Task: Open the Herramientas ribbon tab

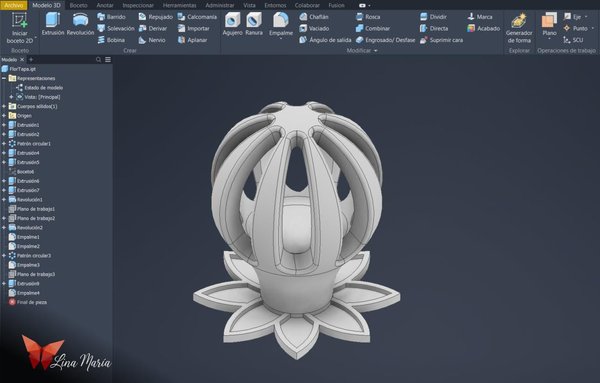Action: (179, 5)
